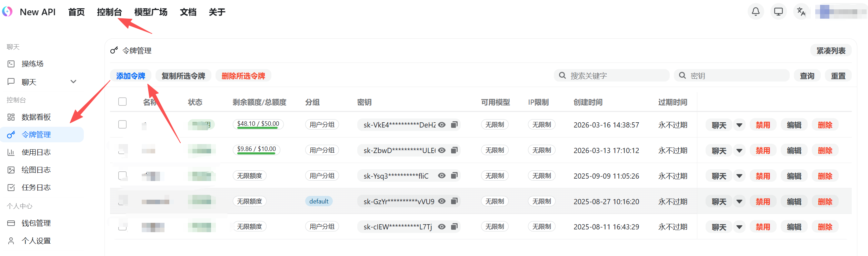The width and height of the screenshot is (868, 256).
Task: Open chat dropdown arrow for sk-cIEW row
Action: [x=739, y=227]
